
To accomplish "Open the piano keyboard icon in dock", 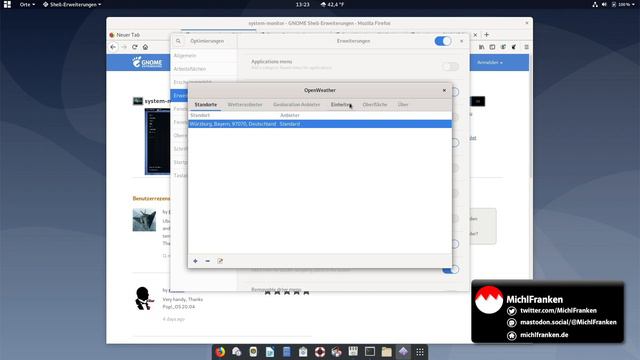I will pos(353,351).
